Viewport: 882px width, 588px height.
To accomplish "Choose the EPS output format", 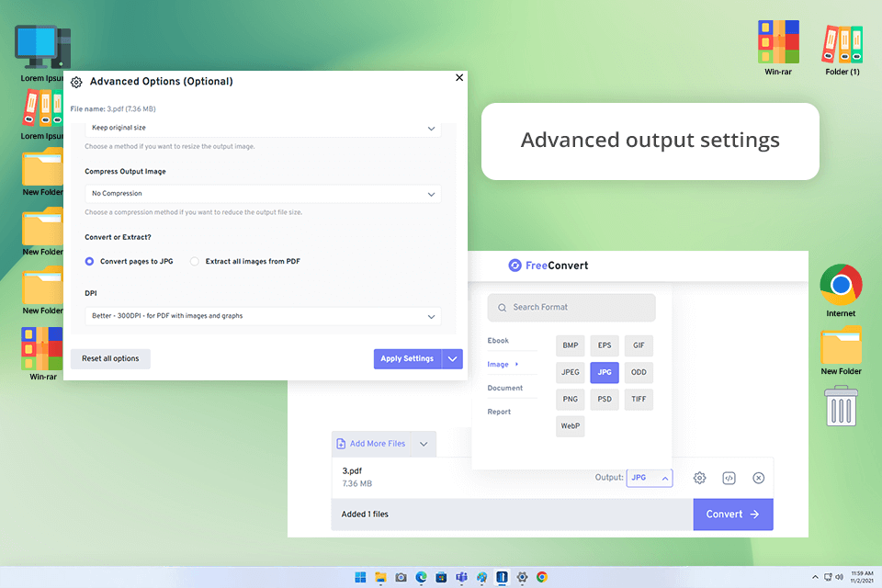I will [605, 345].
